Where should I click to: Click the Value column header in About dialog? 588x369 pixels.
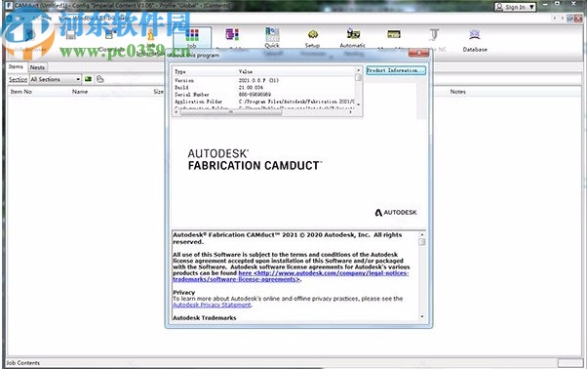pyautogui.click(x=246, y=71)
